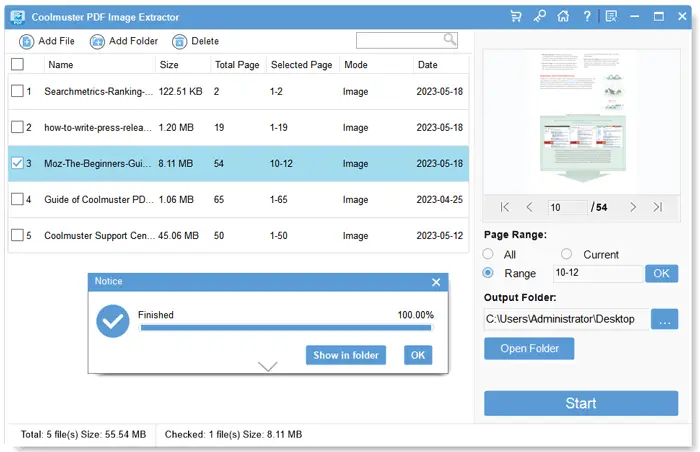Check the Guide of Coolmuster file checkbox
The height and width of the screenshot is (452, 700).
point(17,199)
